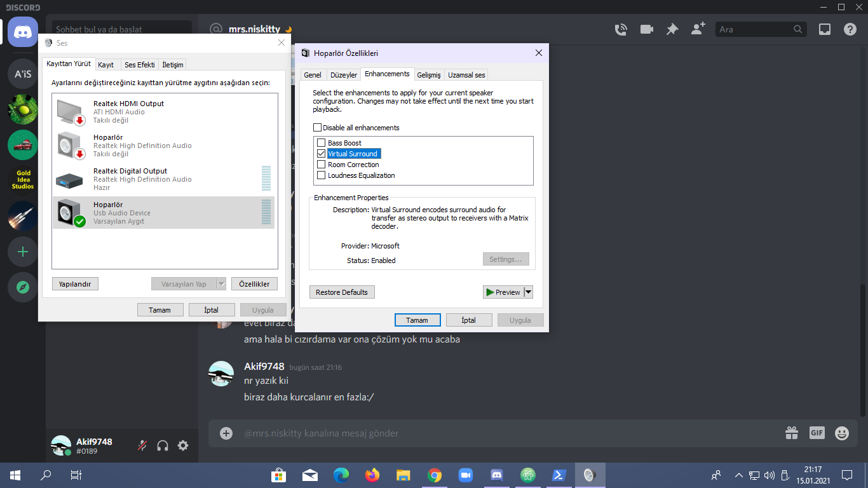Check Disable all enhancements
Screen dimensions: 868x488
(x=318, y=128)
